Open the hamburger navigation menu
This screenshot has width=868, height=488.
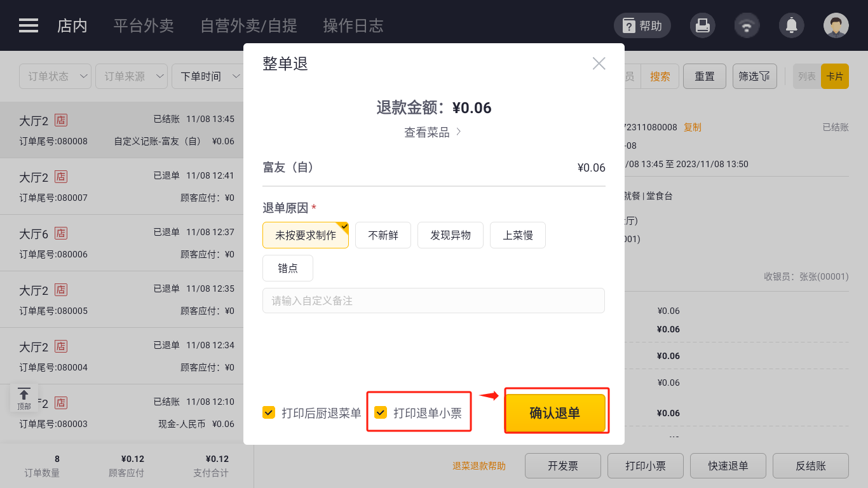pyautogui.click(x=29, y=25)
